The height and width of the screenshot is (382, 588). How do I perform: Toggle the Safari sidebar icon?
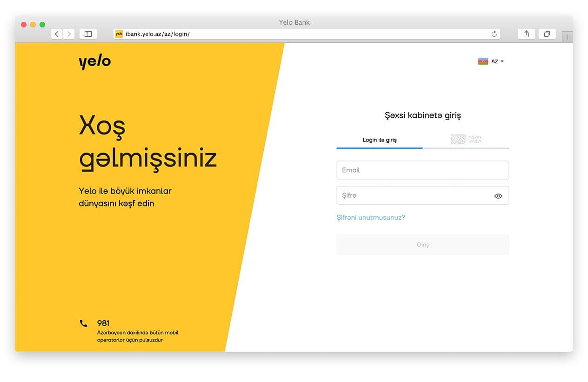[88, 34]
